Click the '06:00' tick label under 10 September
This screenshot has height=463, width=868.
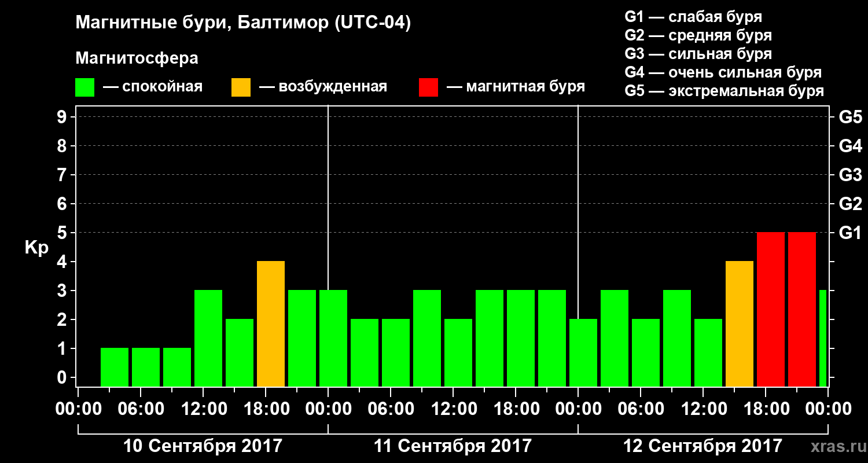140,409
